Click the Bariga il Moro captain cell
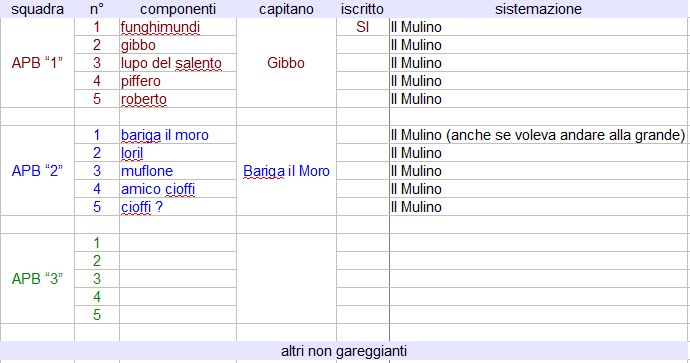 286,171
